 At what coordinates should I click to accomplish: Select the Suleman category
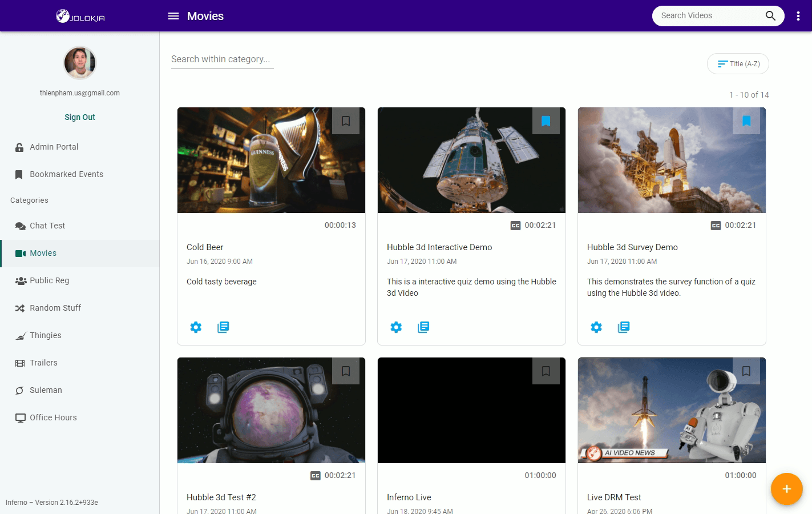pyautogui.click(x=80, y=390)
